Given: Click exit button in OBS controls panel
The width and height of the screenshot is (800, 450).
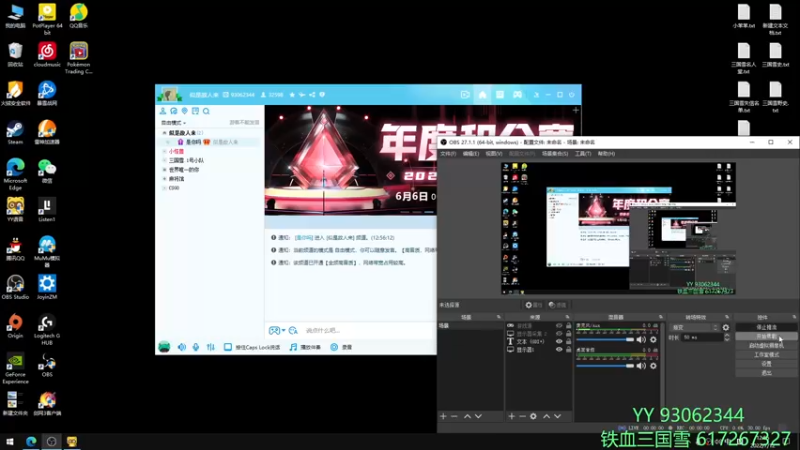Looking at the screenshot, I should 766,373.
